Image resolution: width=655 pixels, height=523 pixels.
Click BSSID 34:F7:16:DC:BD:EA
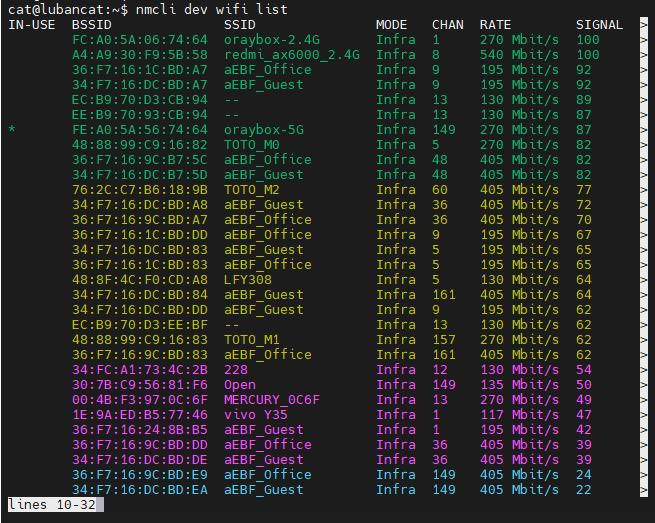[x=140, y=490]
